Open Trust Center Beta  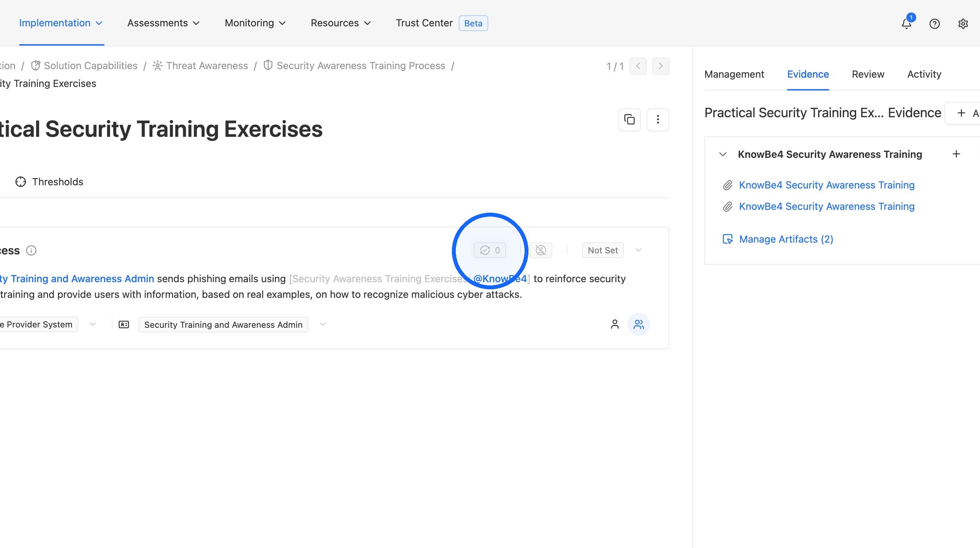point(442,23)
